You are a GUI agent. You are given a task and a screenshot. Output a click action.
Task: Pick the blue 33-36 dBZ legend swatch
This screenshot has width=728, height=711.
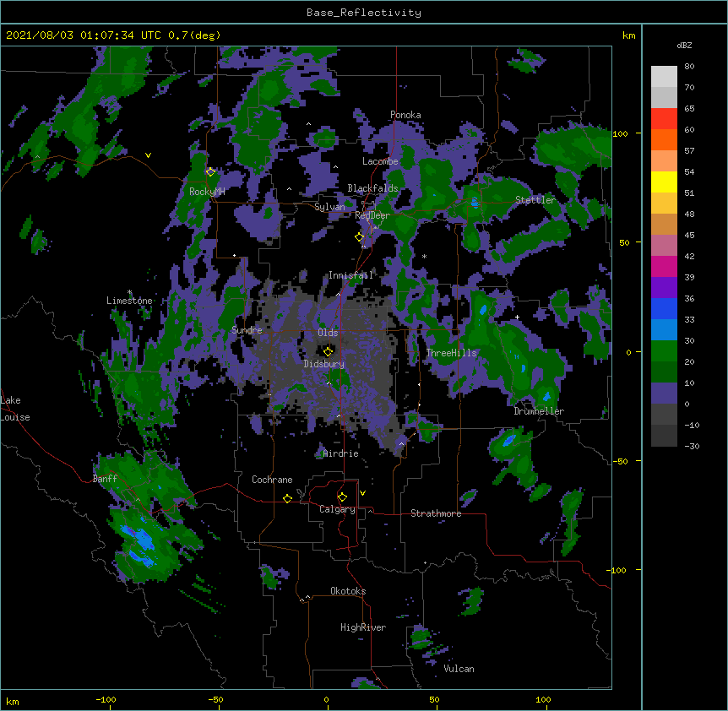pyautogui.click(x=664, y=308)
